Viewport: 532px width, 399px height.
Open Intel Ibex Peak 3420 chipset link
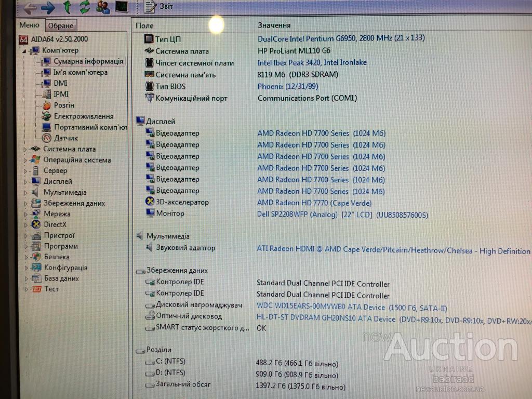click(x=312, y=63)
